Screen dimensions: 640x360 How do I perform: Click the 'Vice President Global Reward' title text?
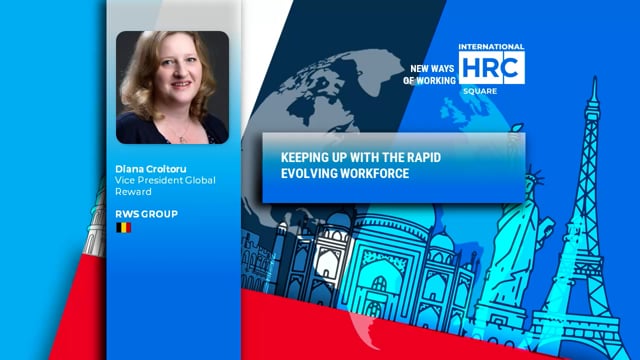[x=165, y=186]
